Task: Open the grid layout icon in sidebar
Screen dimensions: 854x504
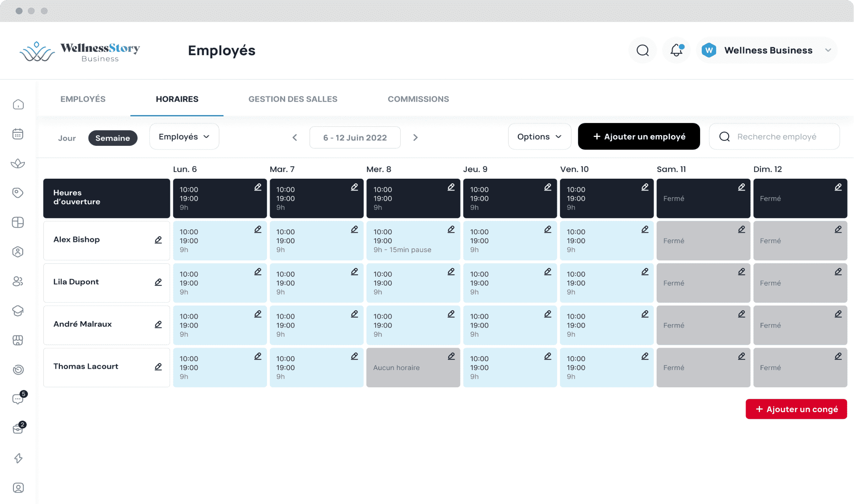Action: pos(18,223)
